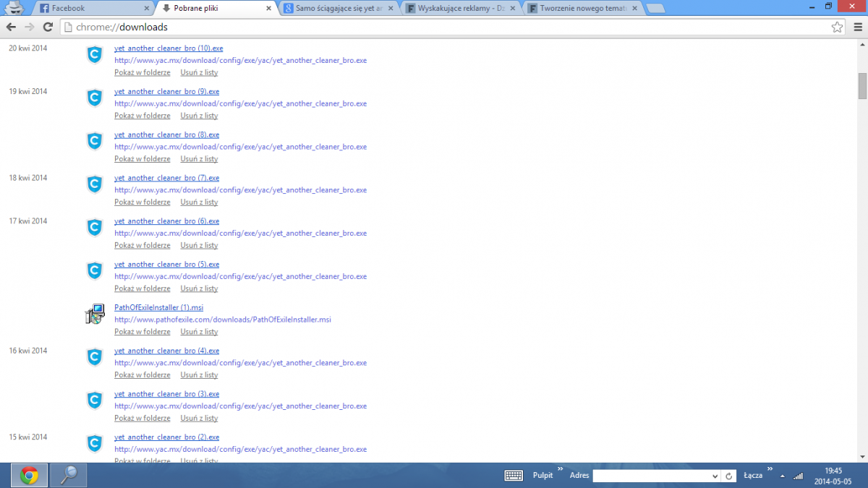Remove yet_another_cleaner_bro (6).exe from list
The width and height of the screenshot is (868, 488).
click(x=199, y=246)
